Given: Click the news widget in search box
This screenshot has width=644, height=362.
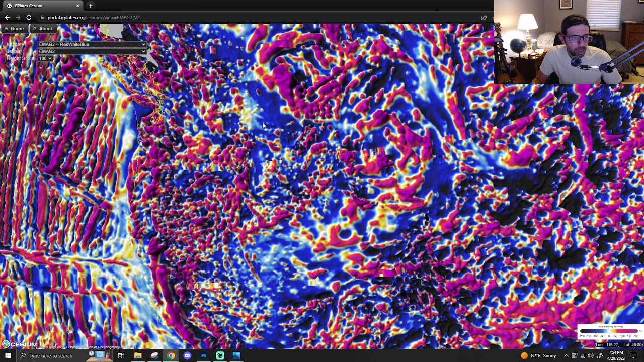Looking at the screenshot, I should point(100,355).
